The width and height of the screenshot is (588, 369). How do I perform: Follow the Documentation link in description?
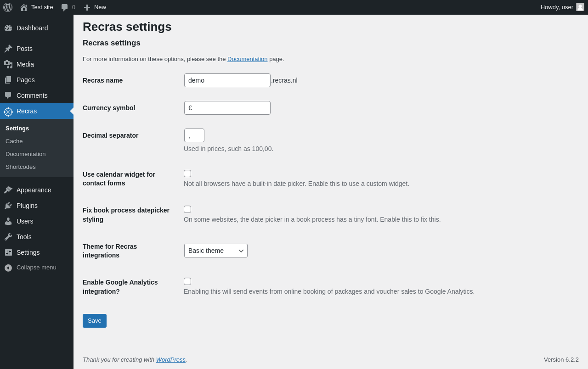(247, 59)
